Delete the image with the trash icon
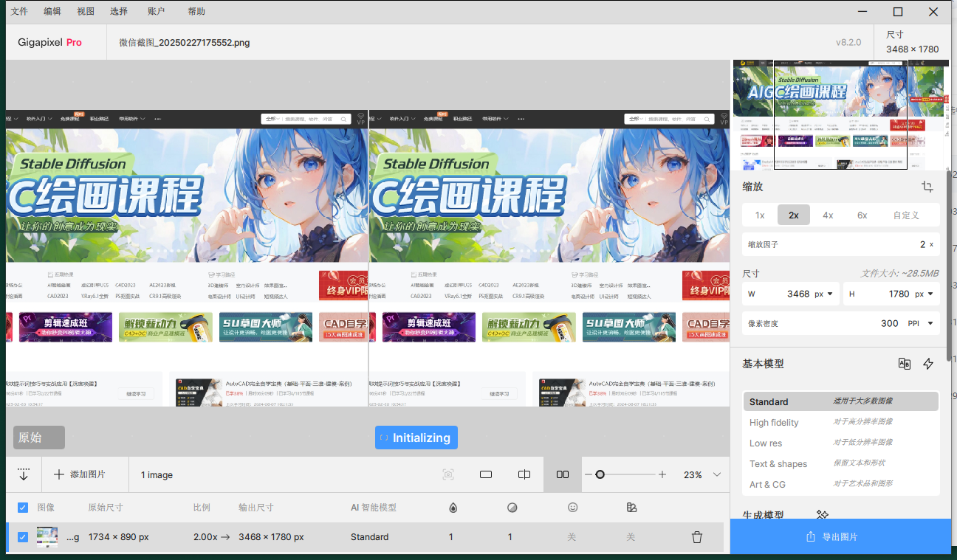 [696, 537]
